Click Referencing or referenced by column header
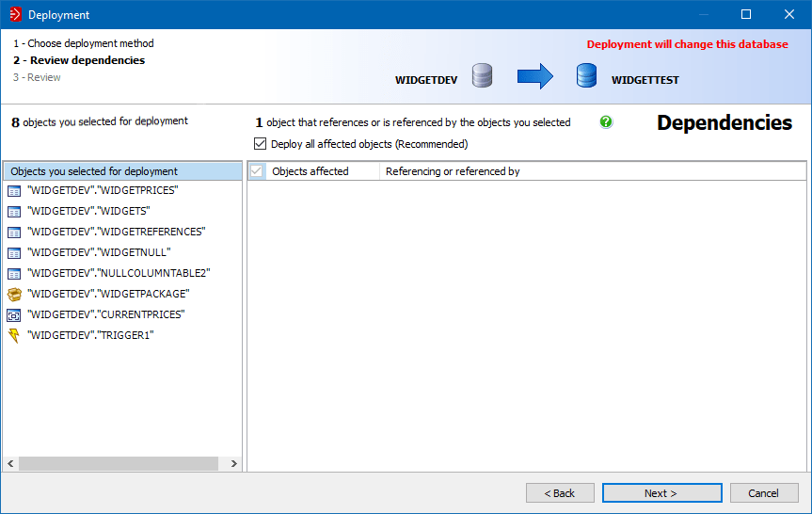This screenshot has width=812, height=514. tap(453, 171)
